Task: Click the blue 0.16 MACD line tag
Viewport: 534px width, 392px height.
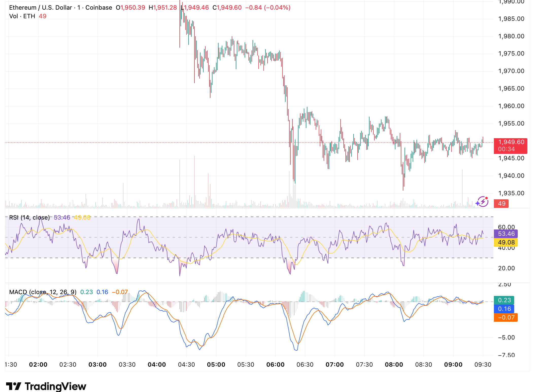Action: click(504, 309)
